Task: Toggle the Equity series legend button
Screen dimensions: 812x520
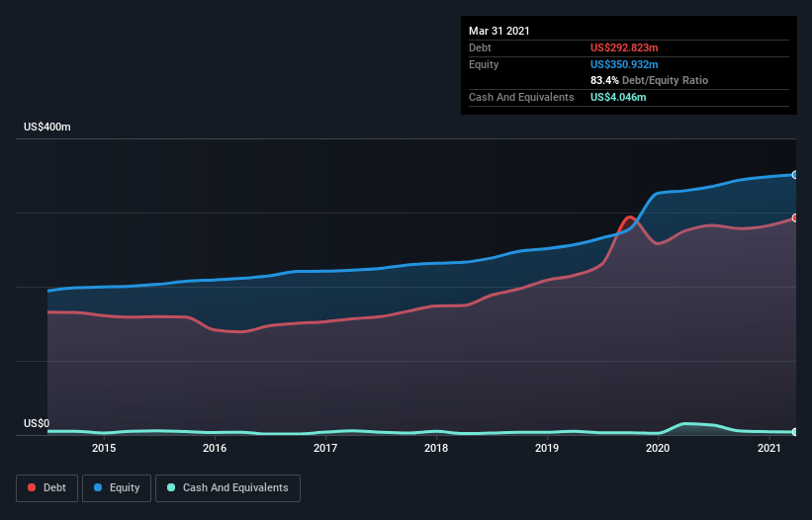Action: [x=117, y=488]
